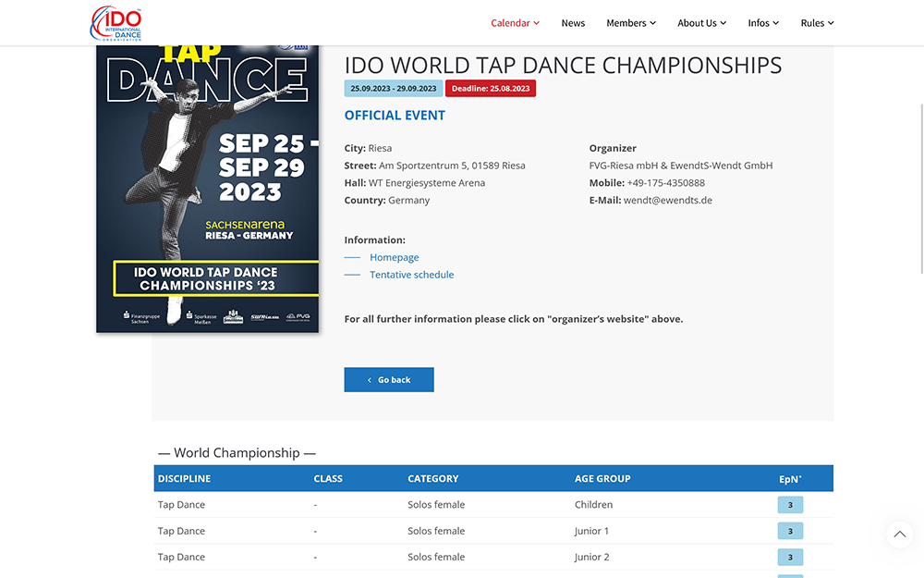Click the EpN badge in Junior 1 row
This screenshot has width=924, height=578.
click(x=790, y=531)
